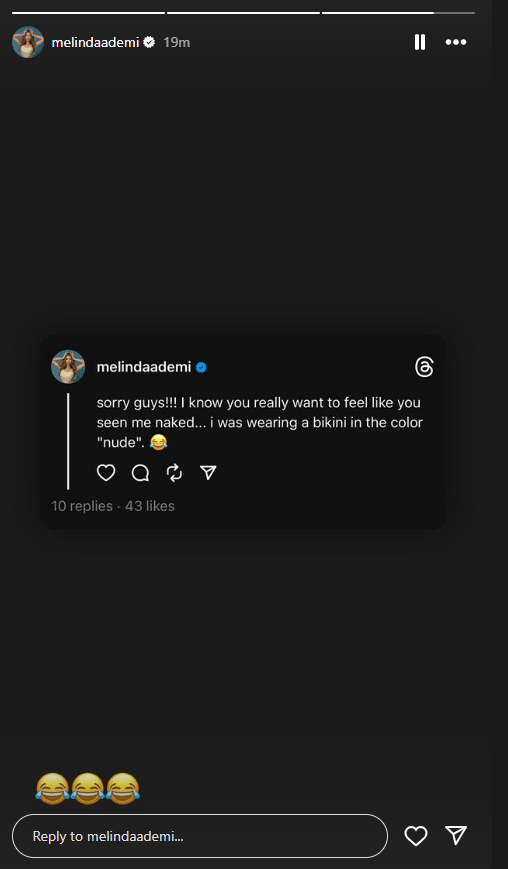Like the story with the bottom heart icon

pos(415,835)
